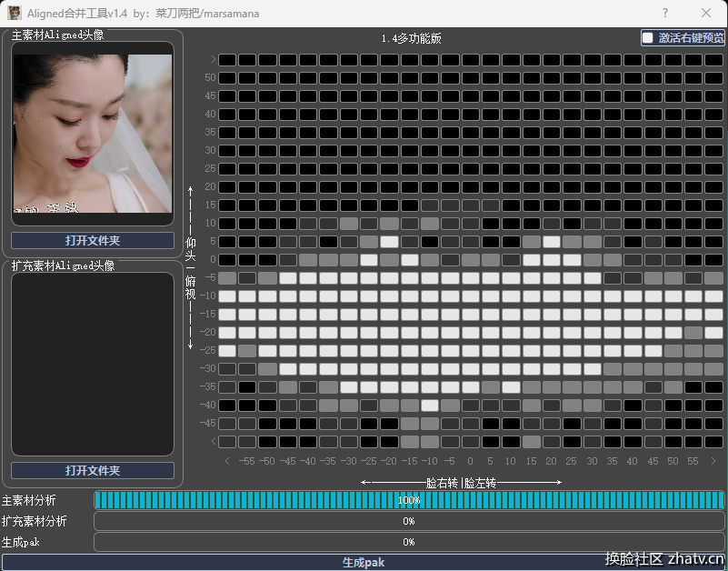Click the 脸右转|脸左转 axis label
Viewport: 728px width, 571px height.
461,483
